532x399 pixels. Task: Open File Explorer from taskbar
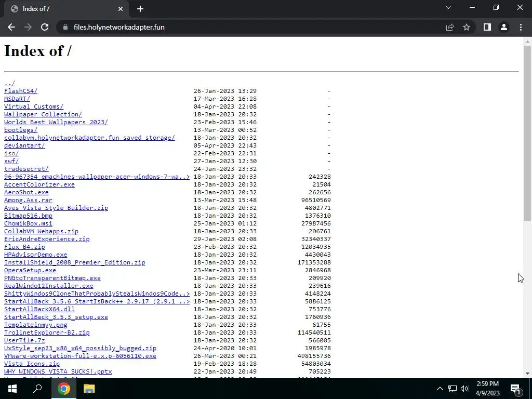[x=89, y=389]
